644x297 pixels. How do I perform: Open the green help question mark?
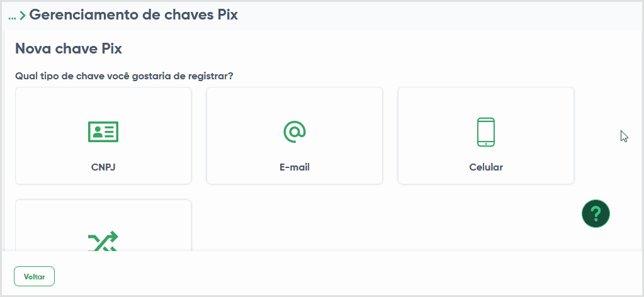point(596,213)
